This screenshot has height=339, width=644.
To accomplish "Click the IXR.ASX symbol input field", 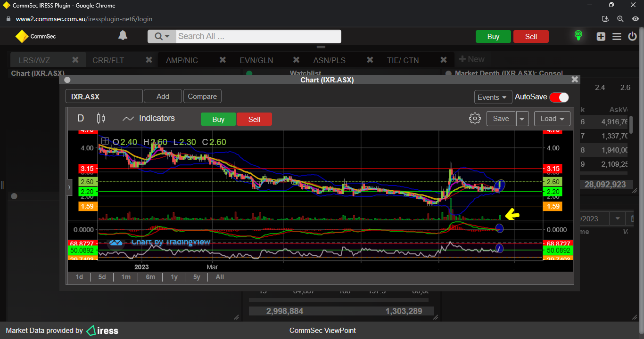I will click(x=104, y=97).
